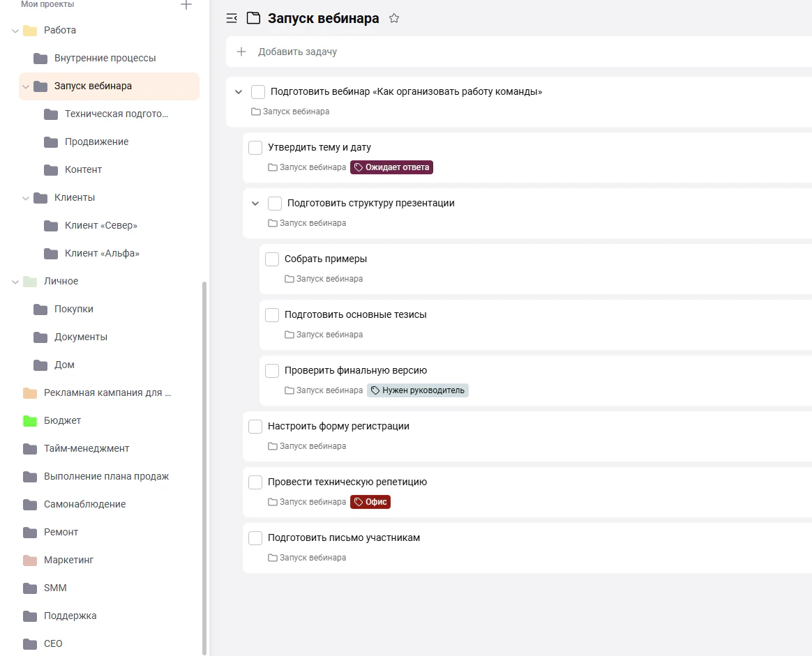Open the Утвердить тему и дату task title
812x656 pixels.
tap(319, 148)
